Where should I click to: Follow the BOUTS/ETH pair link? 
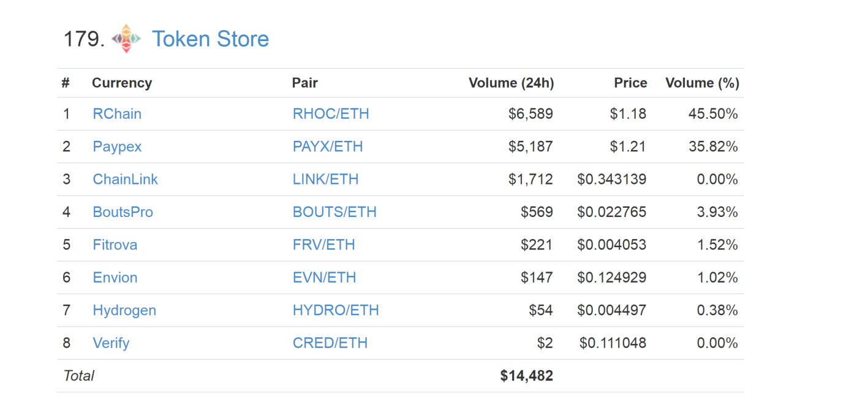tap(334, 212)
